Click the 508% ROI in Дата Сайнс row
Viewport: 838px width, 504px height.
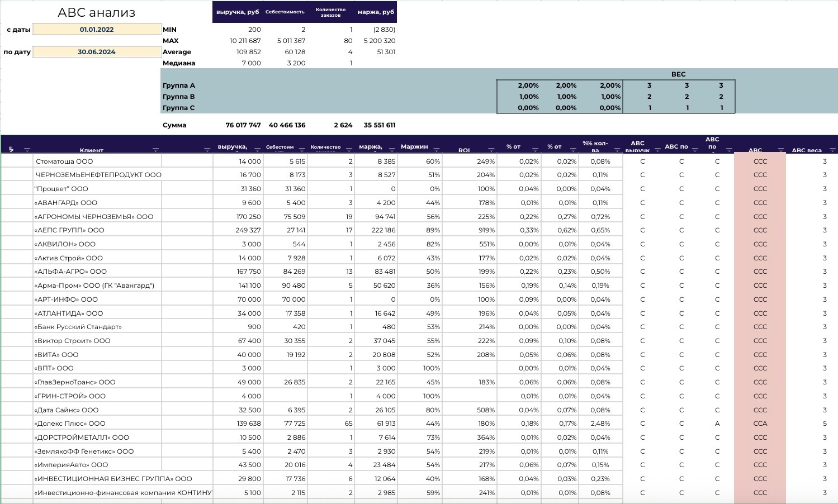pos(486,410)
